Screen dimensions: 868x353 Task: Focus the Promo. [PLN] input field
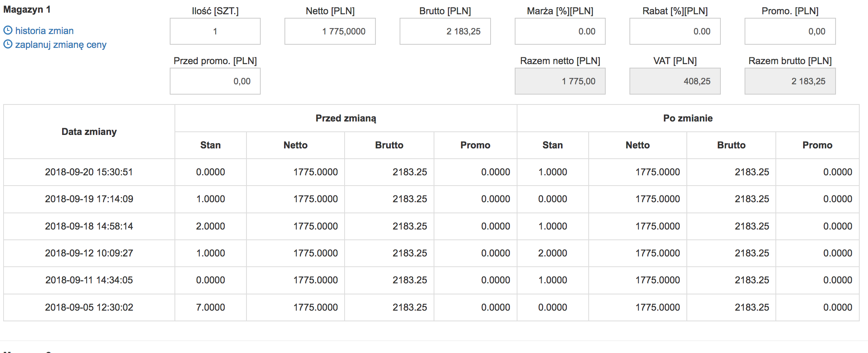(790, 31)
